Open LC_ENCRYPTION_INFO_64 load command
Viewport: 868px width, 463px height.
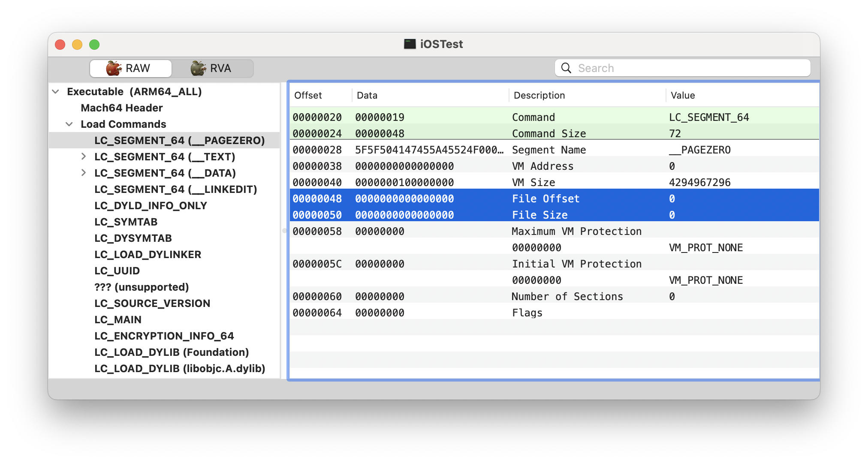coord(164,336)
